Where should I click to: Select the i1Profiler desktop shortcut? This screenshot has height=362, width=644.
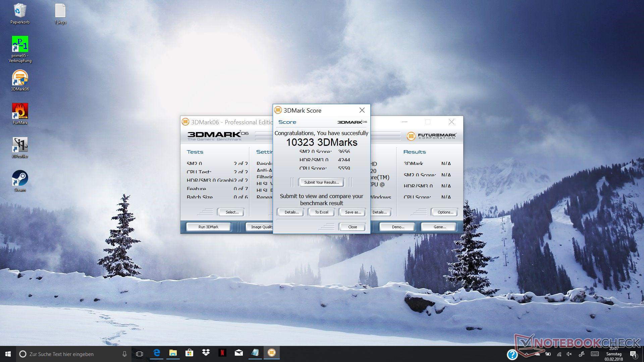tap(20, 147)
